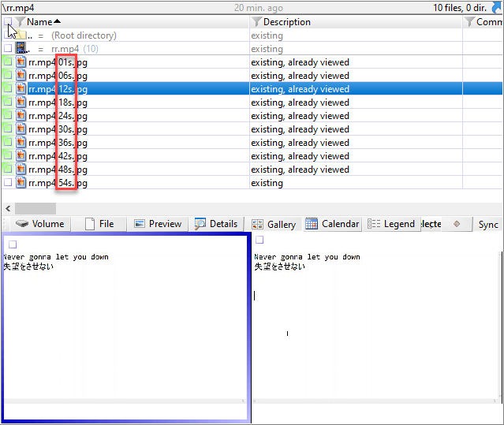The image size is (504, 425).
Task: Click the Root directory folder icon
Action: (21, 35)
